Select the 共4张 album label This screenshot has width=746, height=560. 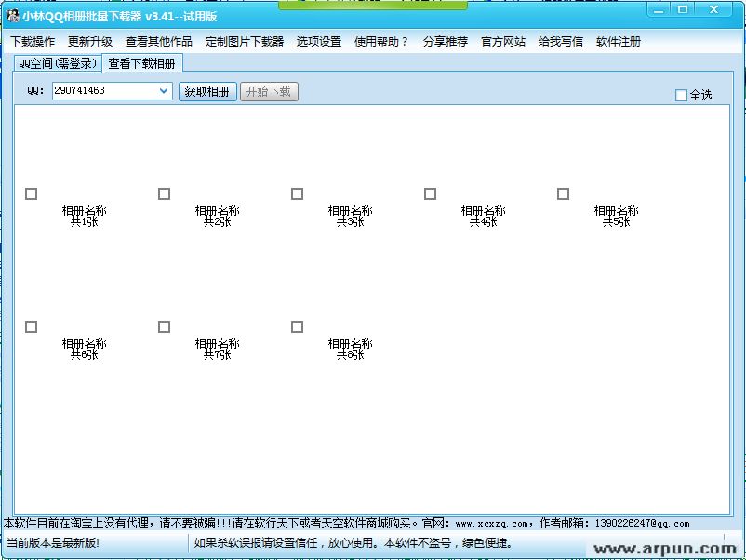click(484, 216)
